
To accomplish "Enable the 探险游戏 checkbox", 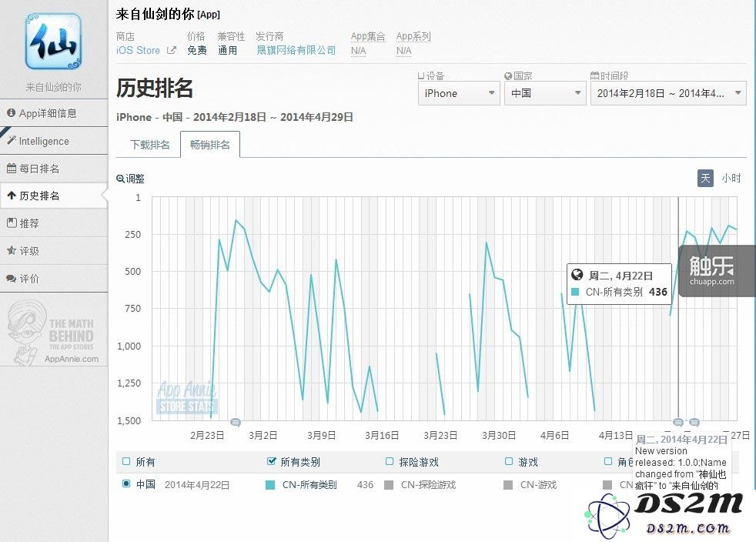I will pyautogui.click(x=390, y=461).
